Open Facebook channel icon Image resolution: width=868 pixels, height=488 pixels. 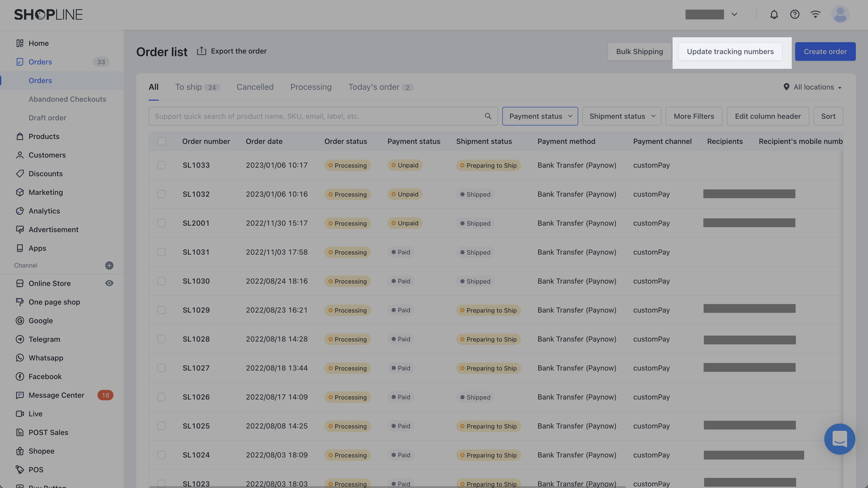click(20, 376)
